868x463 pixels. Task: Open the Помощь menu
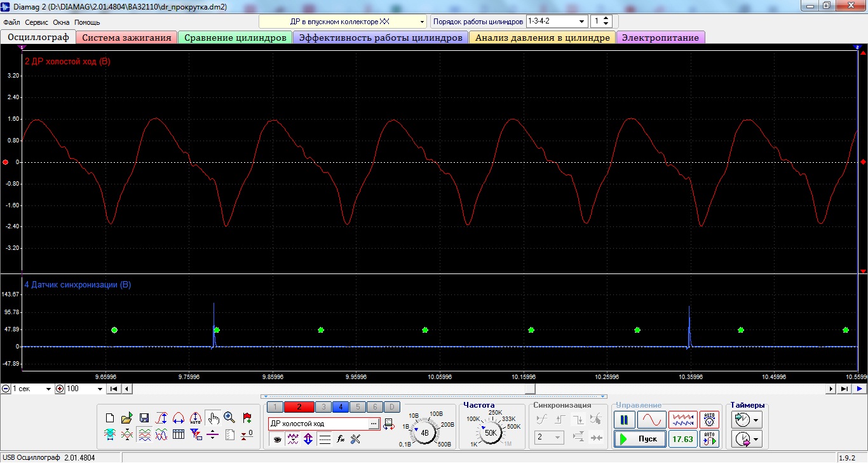click(87, 22)
